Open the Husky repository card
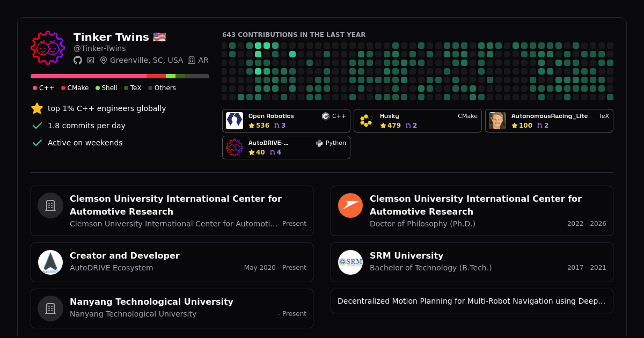The width and height of the screenshot is (644, 338). click(x=418, y=121)
